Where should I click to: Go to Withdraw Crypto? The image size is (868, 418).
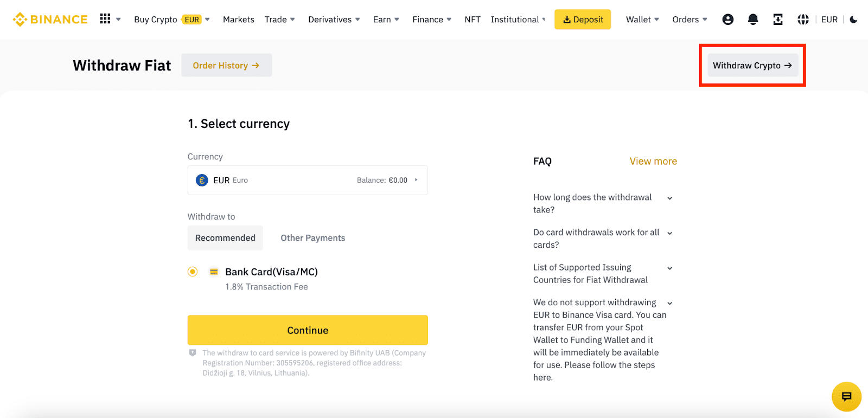point(752,66)
